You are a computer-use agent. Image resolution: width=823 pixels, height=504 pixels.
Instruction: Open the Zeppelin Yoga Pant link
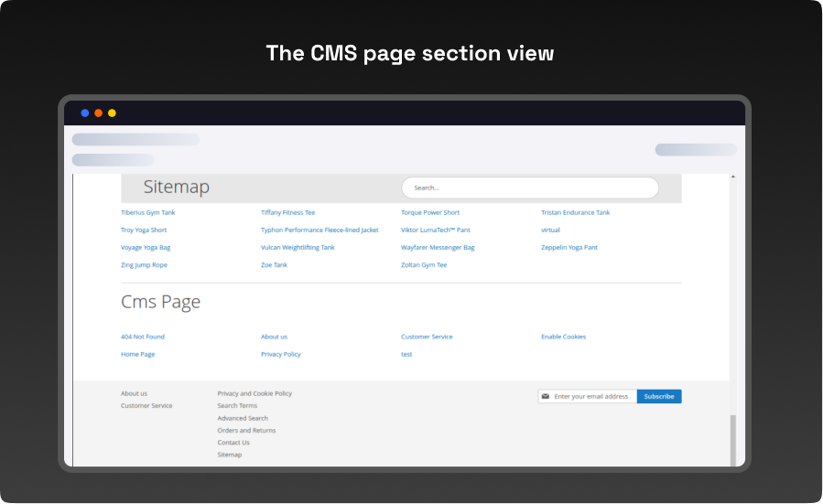(569, 247)
